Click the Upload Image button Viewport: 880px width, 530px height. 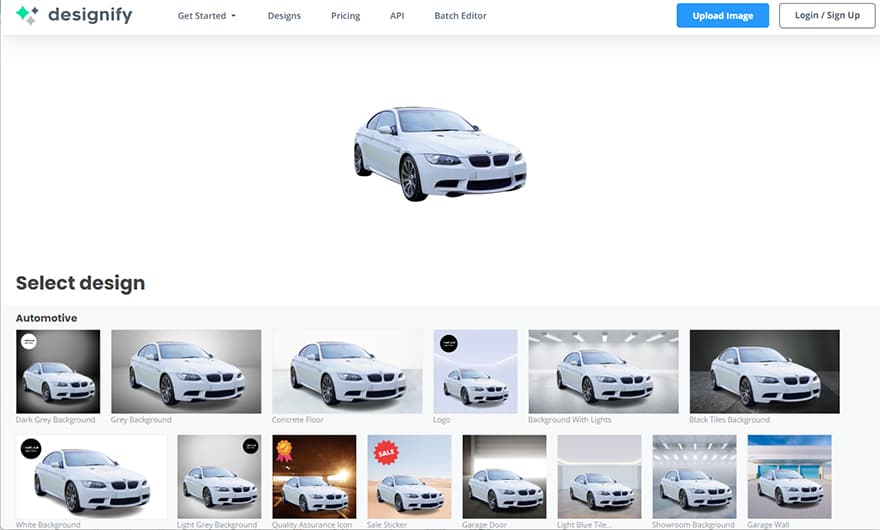coord(722,16)
